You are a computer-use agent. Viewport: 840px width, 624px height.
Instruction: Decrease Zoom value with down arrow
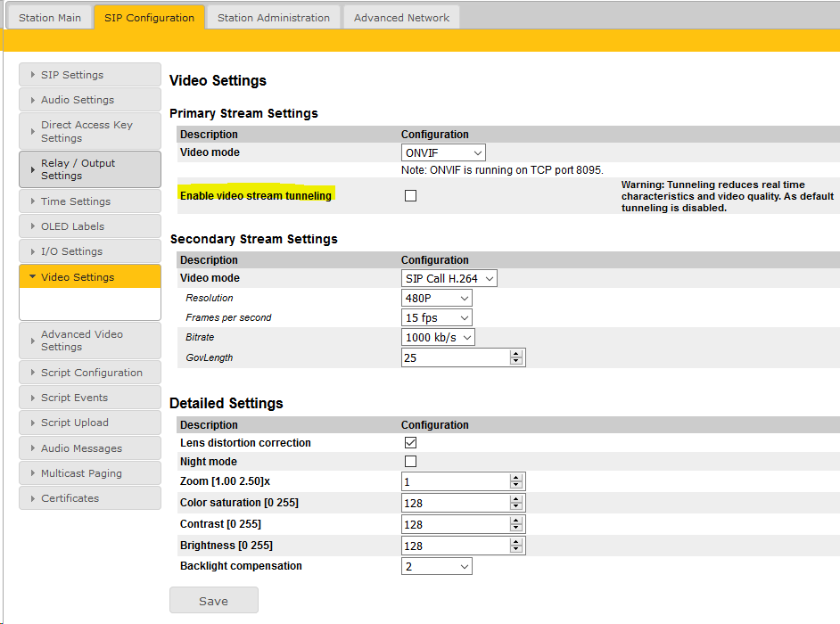point(516,486)
